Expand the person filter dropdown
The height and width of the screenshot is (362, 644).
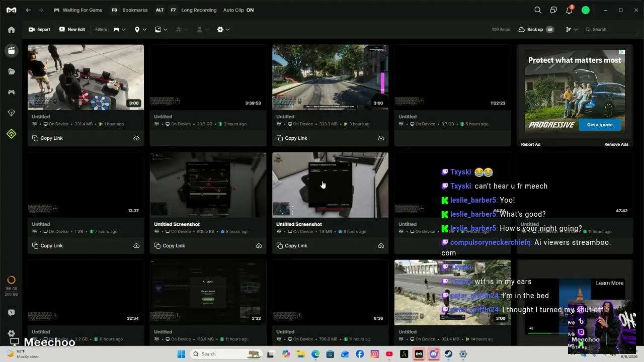pos(203,30)
